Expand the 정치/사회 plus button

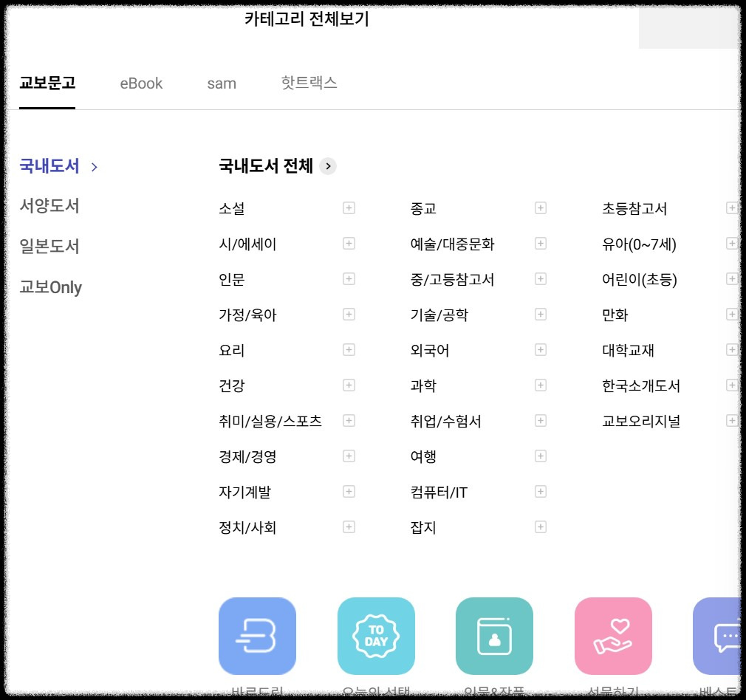click(349, 527)
